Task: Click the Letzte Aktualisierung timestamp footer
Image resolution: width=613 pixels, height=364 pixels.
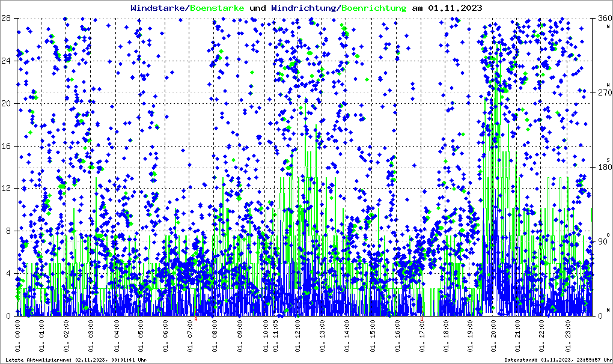Action: 76,360
